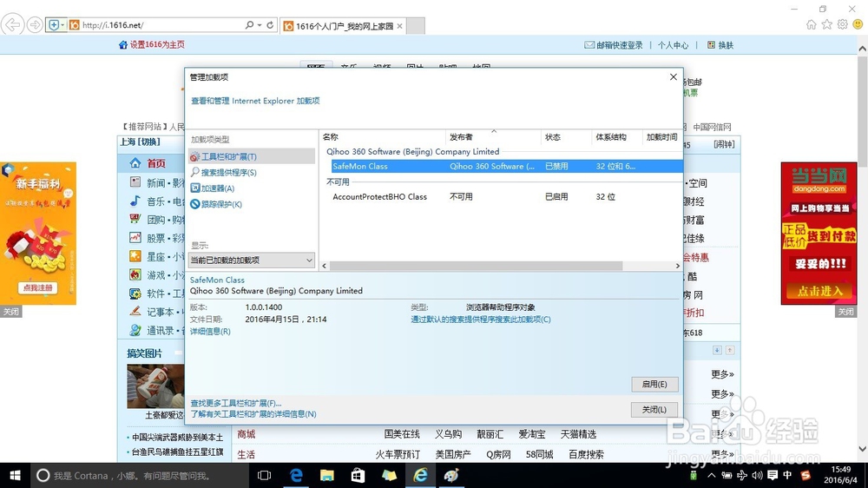Viewport: 868px width, 488px height.
Task: Select Search Providers add-on type
Action: pyautogui.click(x=228, y=172)
